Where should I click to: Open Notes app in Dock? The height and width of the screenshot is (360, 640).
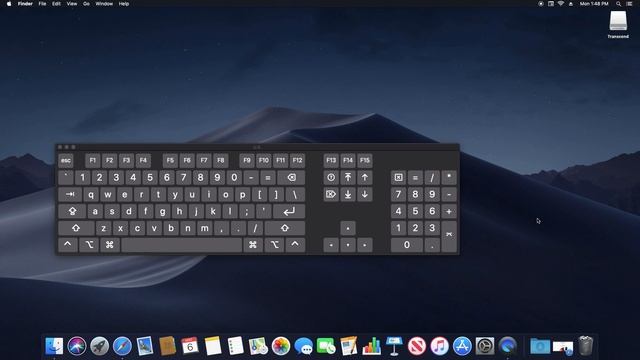click(213, 346)
